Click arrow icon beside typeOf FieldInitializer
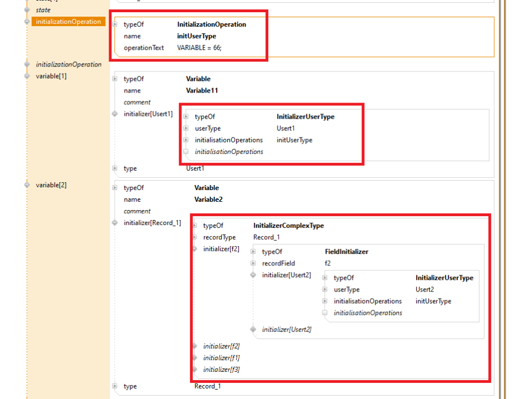This screenshot has width=532, height=399. tap(253, 252)
